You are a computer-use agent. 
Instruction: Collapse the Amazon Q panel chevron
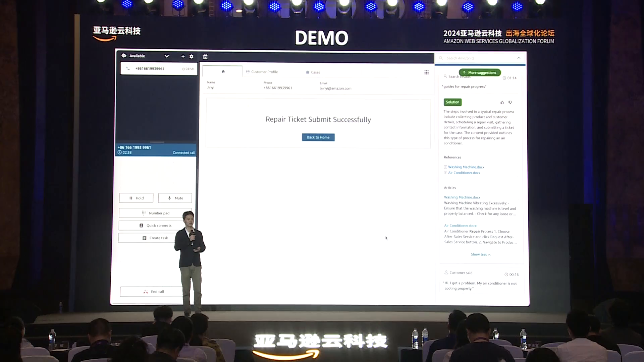click(x=519, y=58)
